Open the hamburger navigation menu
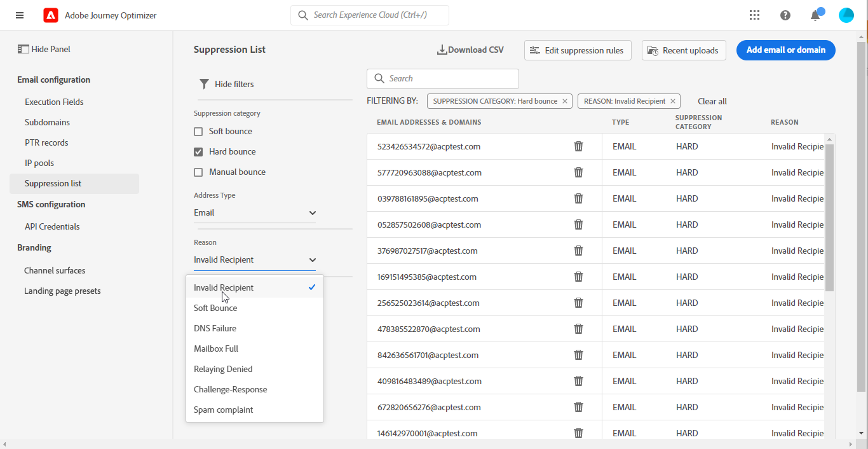The height and width of the screenshot is (449, 868). pyautogui.click(x=20, y=15)
